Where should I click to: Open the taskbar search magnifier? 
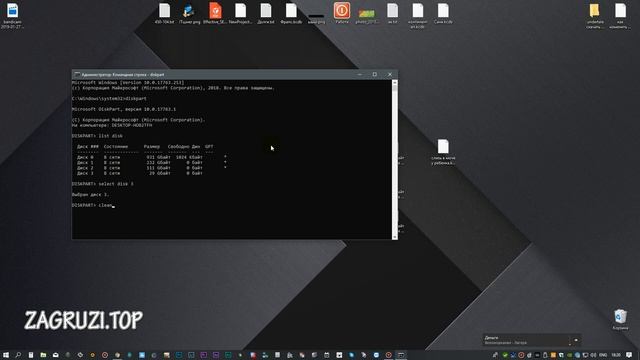(x=18, y=355)
